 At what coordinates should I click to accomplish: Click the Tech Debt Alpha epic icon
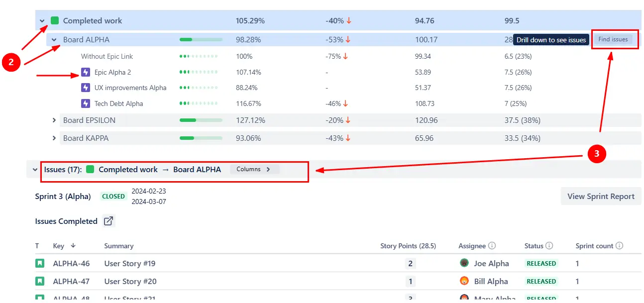coord(86,103)
